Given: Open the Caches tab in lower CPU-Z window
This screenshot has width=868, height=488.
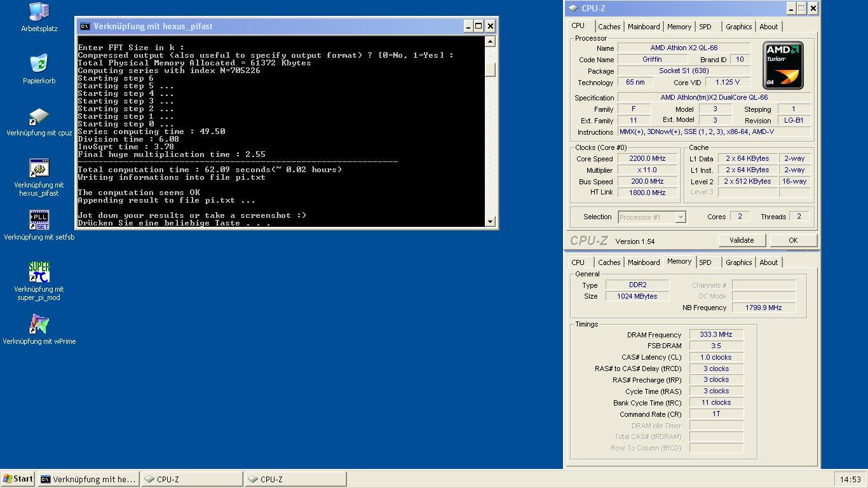Looking at the screenshot, I should pos(609,262).
